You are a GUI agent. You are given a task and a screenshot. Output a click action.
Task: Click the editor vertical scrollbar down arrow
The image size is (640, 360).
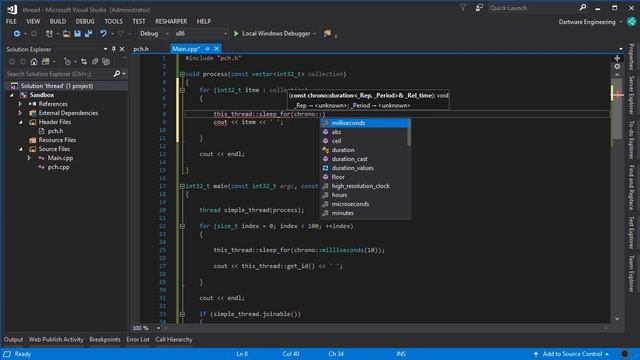coord(617,319)
